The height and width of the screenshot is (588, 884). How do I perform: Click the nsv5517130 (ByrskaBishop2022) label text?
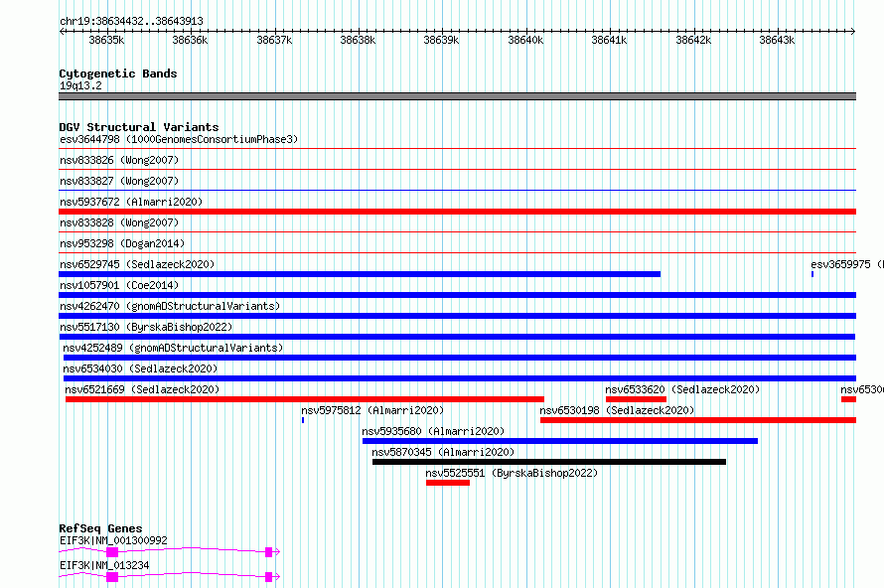pos(146,327)
